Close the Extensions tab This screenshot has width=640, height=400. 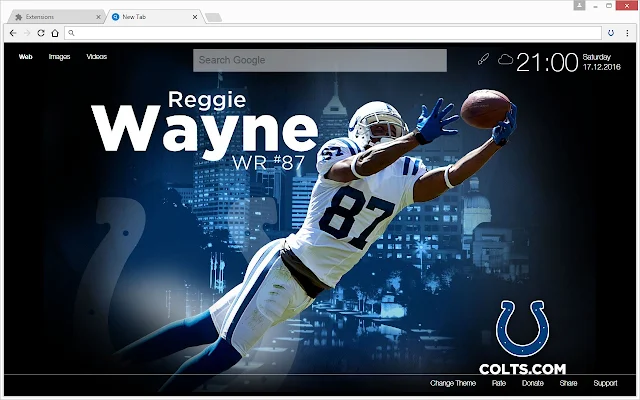(x=98, y=17)
